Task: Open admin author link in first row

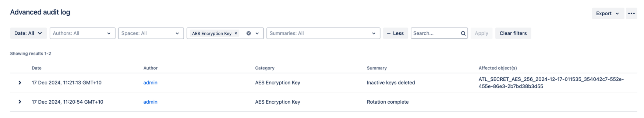Action: pyautogui.click(x=150, y=83)
